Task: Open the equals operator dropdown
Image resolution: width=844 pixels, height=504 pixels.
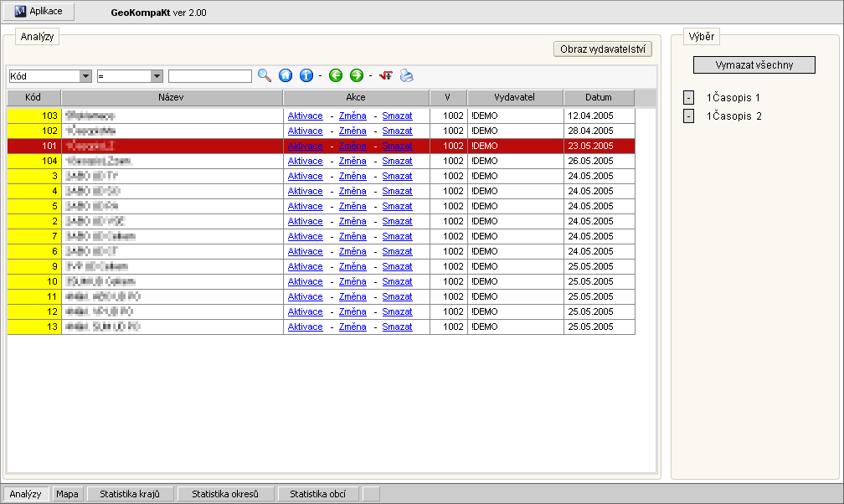Action: [x=157, y=76]
